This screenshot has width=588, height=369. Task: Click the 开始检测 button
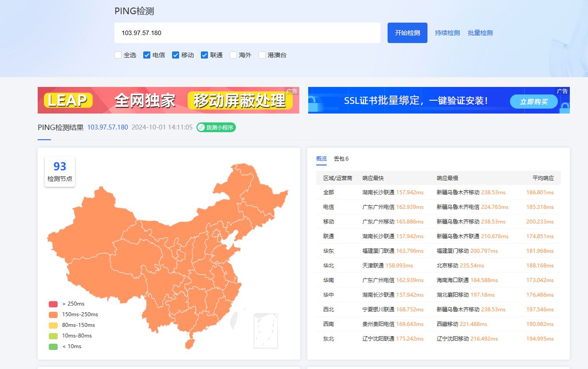(408, 33)
